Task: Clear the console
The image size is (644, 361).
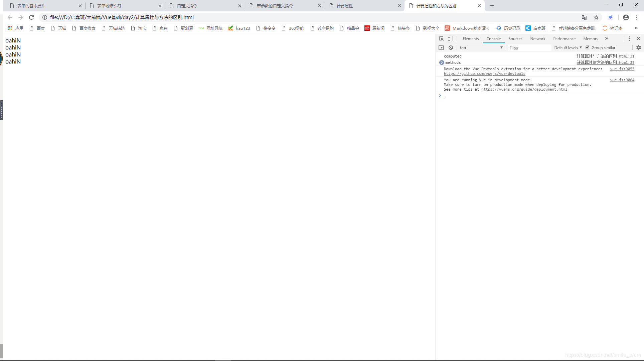Action: (451, 48)
